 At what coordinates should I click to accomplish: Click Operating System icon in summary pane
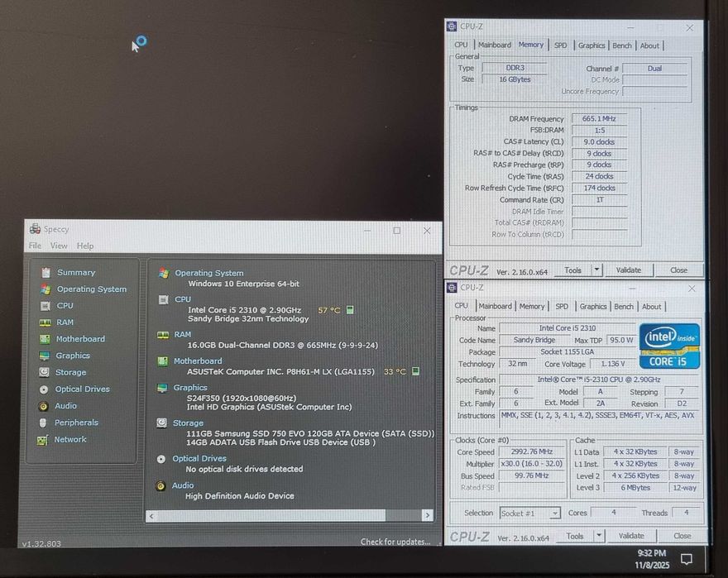[164, 273]
